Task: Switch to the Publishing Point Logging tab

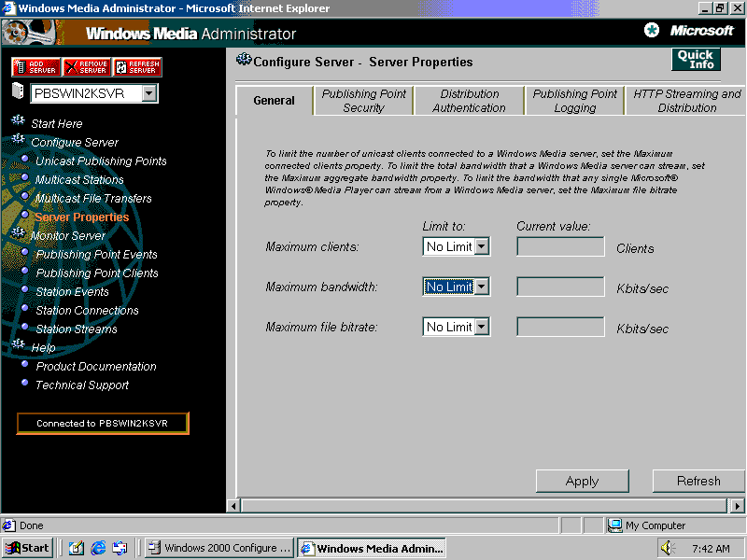Action: (x=574, y=101)
